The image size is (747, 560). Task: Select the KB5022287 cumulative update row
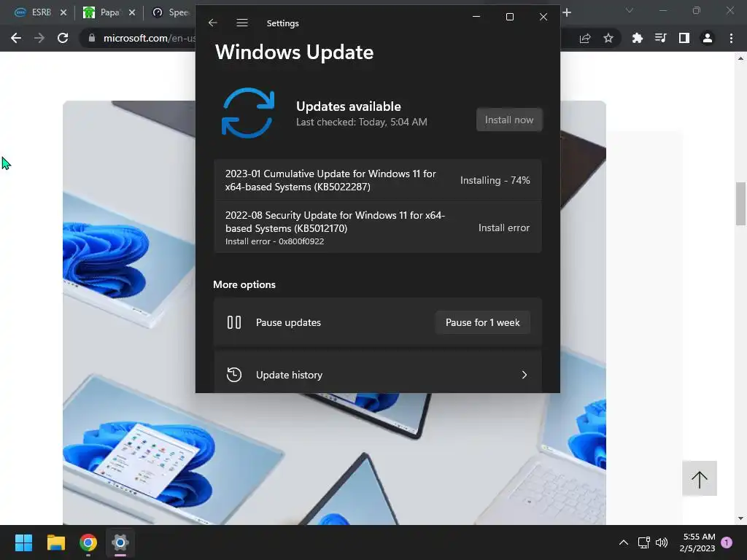(x=377, y=180)
